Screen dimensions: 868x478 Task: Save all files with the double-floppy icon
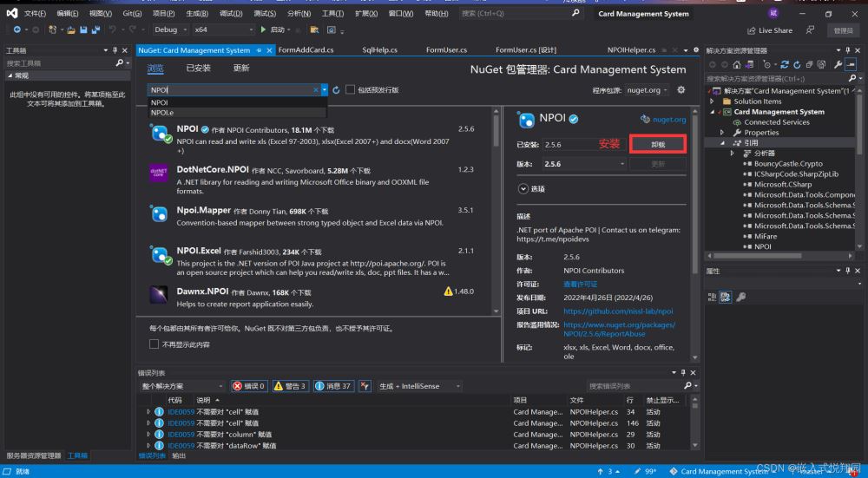pyautogui.click(x=95, y=29)
